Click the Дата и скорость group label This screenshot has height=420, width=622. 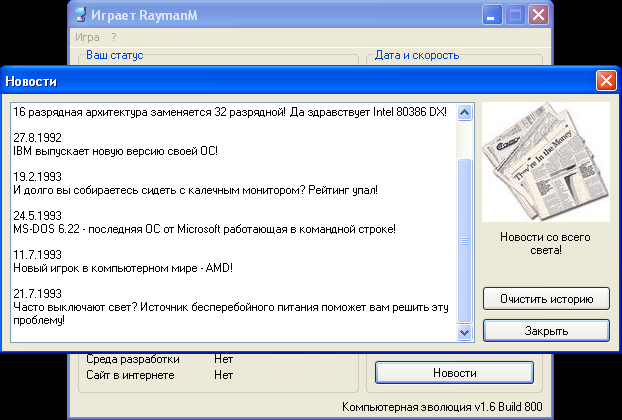417,55
